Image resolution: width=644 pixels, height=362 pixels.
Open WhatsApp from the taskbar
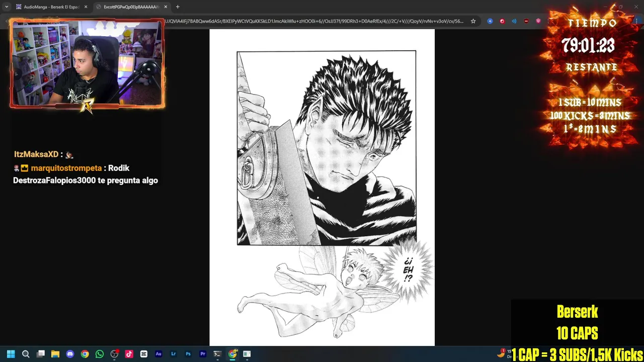click(100, 354)
